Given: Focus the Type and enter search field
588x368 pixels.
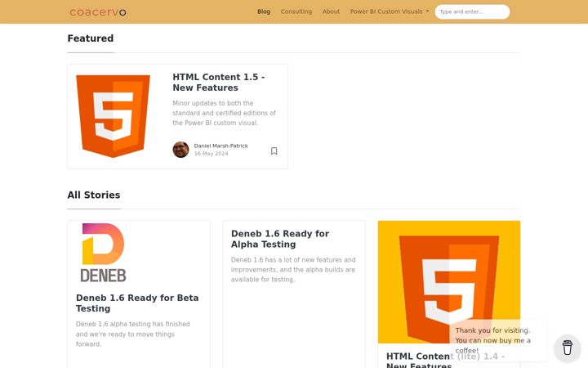Looking at the screenshot, I should pos(472,11).
